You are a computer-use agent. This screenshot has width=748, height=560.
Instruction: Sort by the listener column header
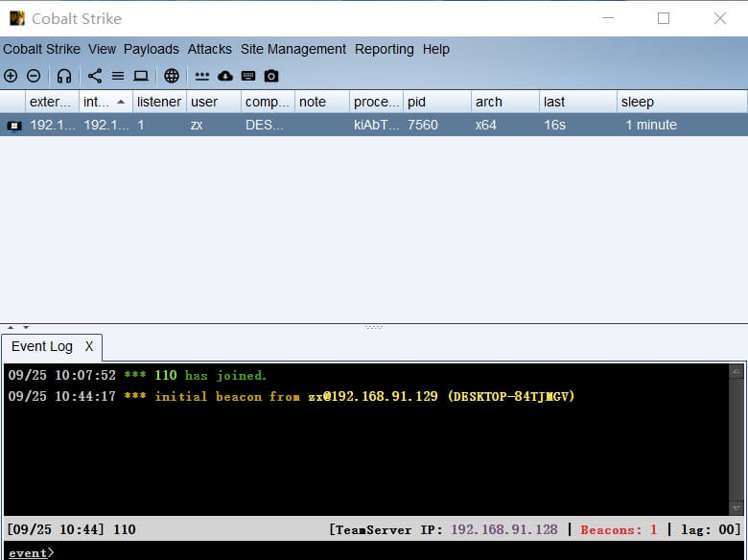pos(159,102)
